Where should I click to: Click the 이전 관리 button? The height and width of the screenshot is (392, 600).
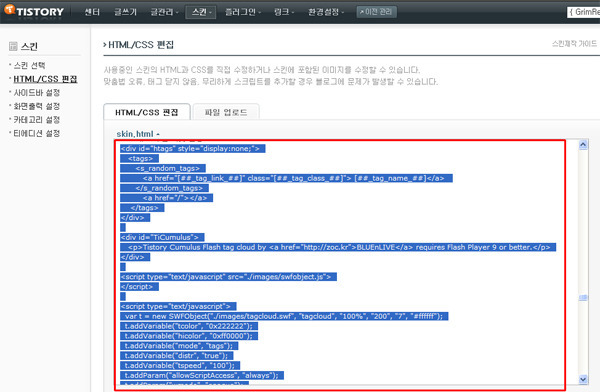pos(376,12)
